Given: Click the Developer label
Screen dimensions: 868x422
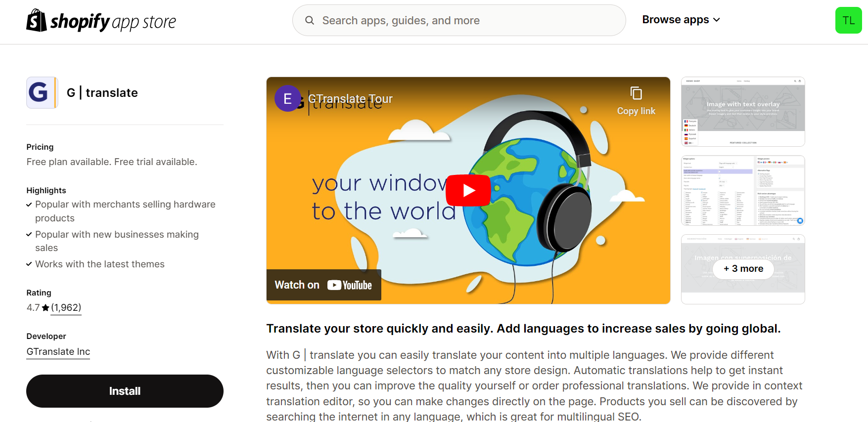Looking at the screenshot, I should pyautogui.click(x=46, y=336).
